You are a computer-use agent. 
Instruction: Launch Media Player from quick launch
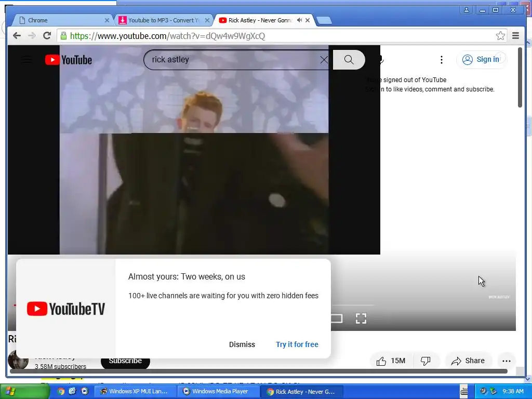85,391
